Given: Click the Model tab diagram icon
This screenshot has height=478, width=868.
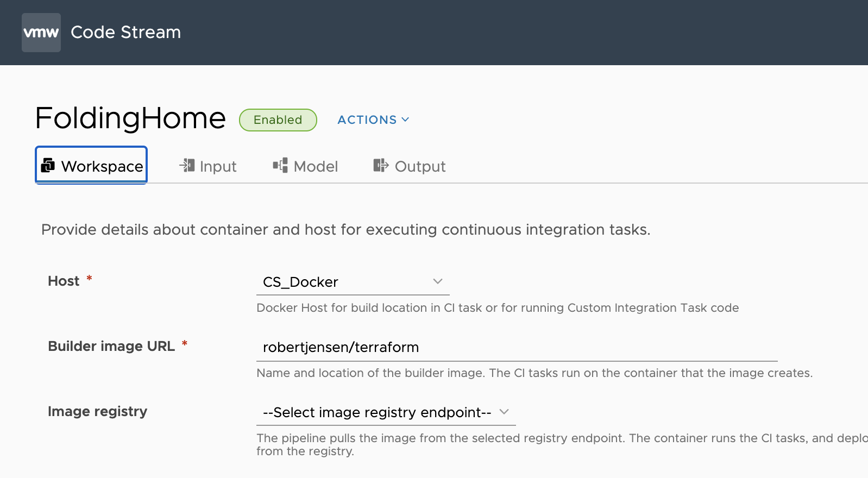Looking at the screenshot, I should point(280,165).
